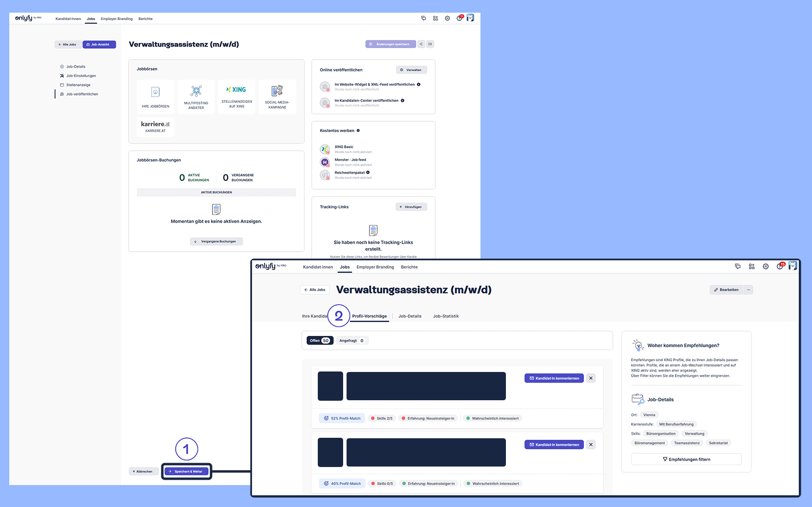Viewport: 812px width, 507px height.
Task: Open the Social-Media-Kampagne tile
Action: coord(277,97)
